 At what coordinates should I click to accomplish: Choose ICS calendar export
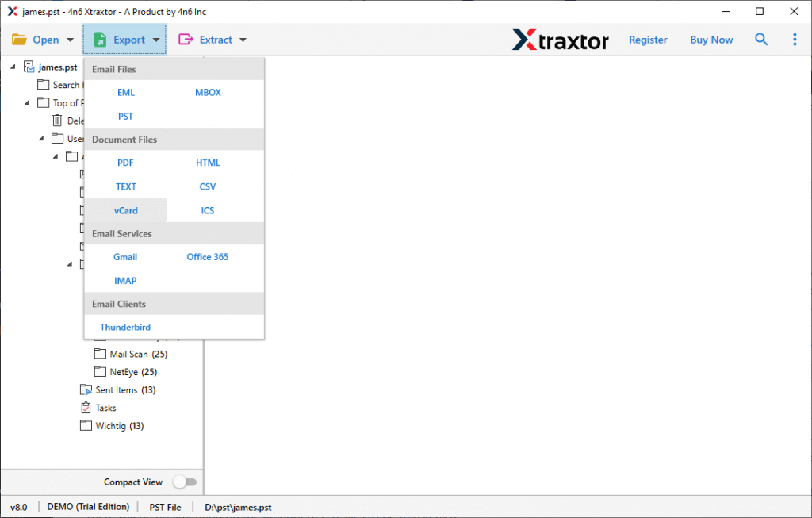click(208, 210)
